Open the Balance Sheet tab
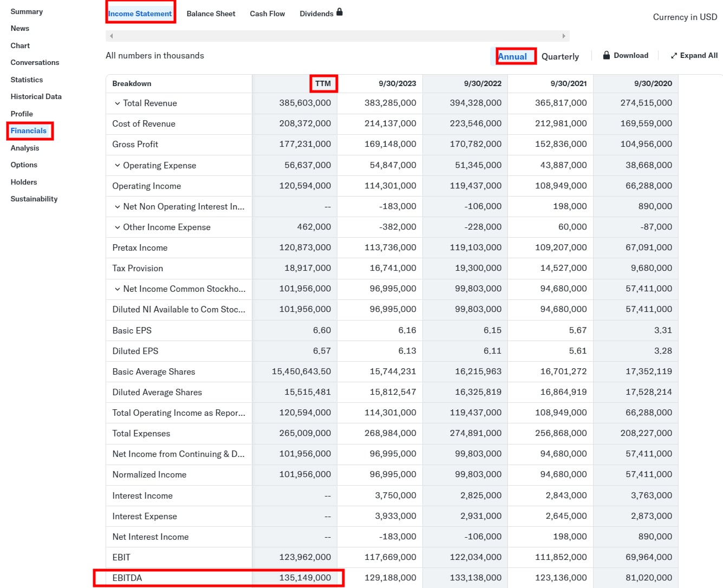Viewport: 723px width, 588px height. pyautogui.click(x=211, y=14)
